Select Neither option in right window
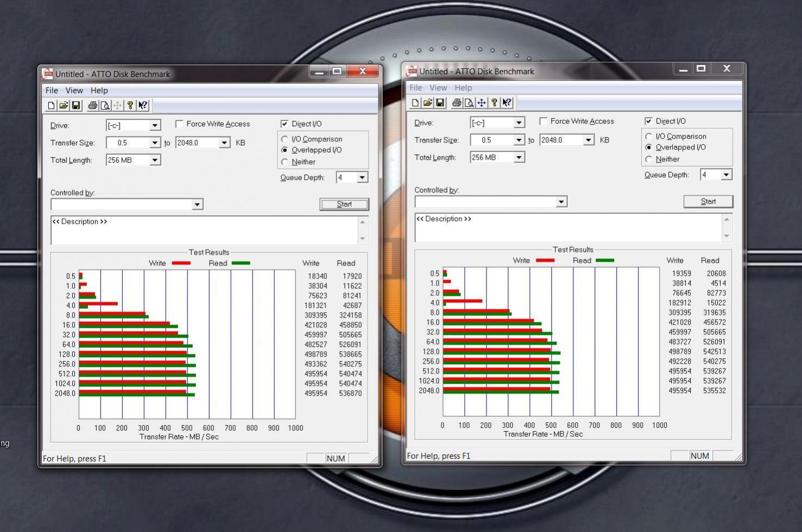 [649, 159]
